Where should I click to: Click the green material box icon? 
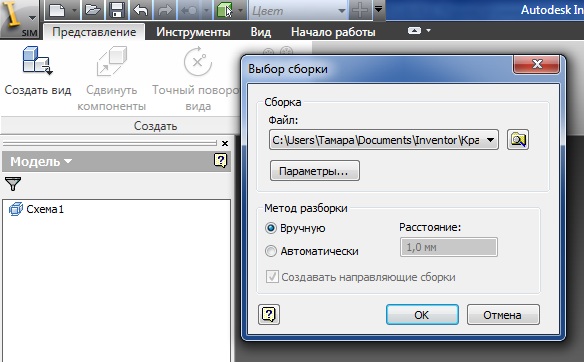tap(225, 10)
